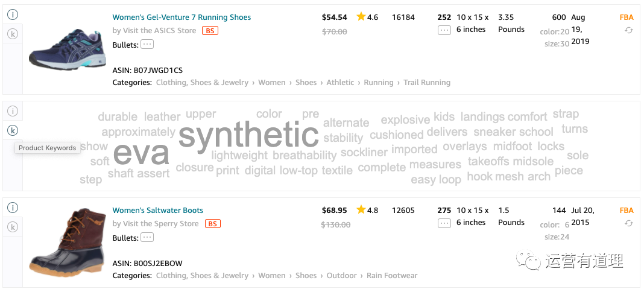This screenshot has width=644, height=289.
Task: Click the BS badge next to the ASICS Store
Action: point(210,31)
